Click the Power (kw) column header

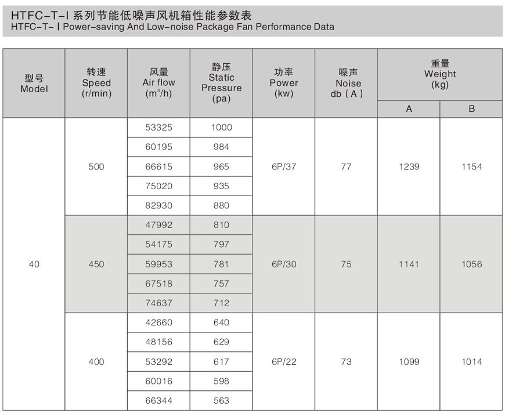(284, 83)
